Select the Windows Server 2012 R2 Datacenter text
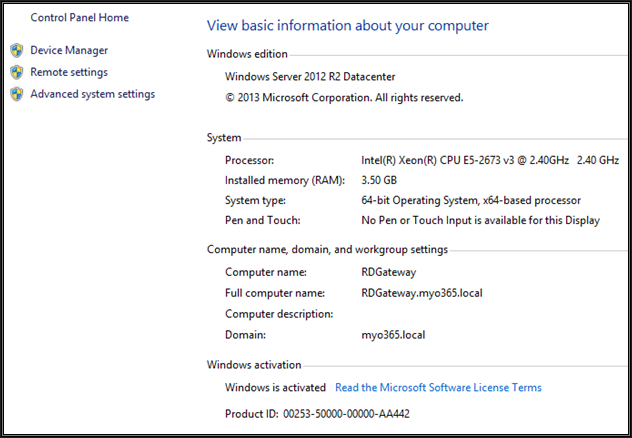Viewport: 632px width, 438px height. point(310,77)
